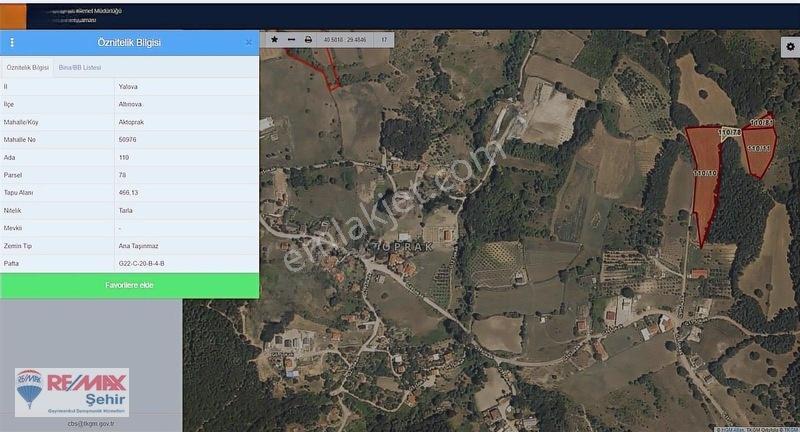Viewport: 800px width, 432px height.
Task: Click the Mevkii row label
Action: (x=13, y=228)
